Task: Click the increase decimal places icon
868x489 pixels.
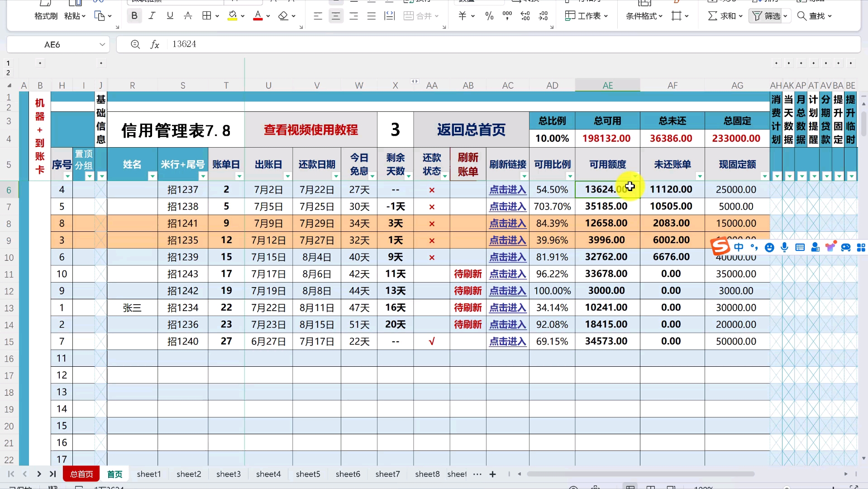Action: pos(525,16)
